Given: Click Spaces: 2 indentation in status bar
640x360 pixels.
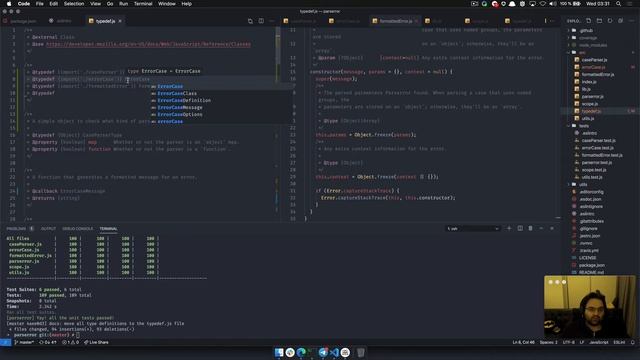Looking at the screenshot, I should point(548,342).
